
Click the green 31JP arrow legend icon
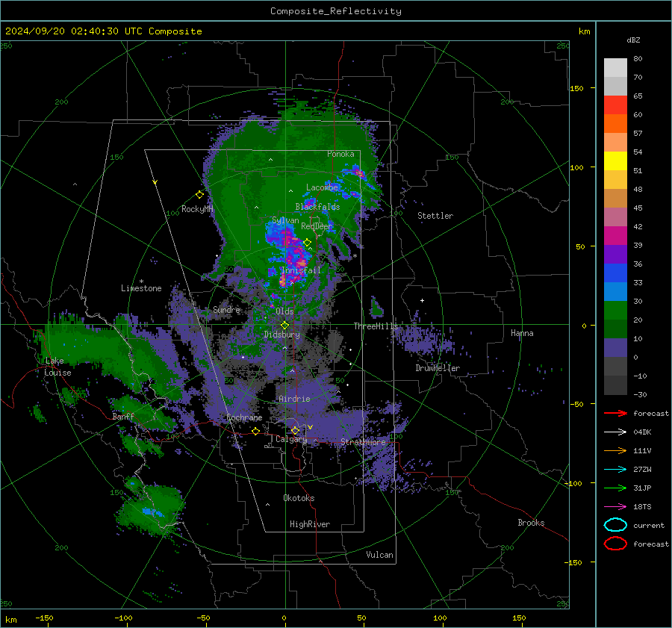point(615,488)
